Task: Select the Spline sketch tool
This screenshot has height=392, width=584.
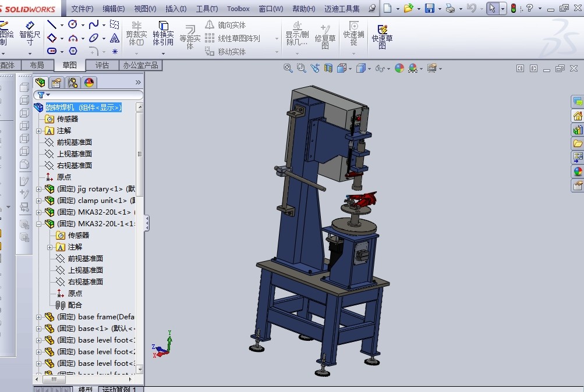Action: 94,24
